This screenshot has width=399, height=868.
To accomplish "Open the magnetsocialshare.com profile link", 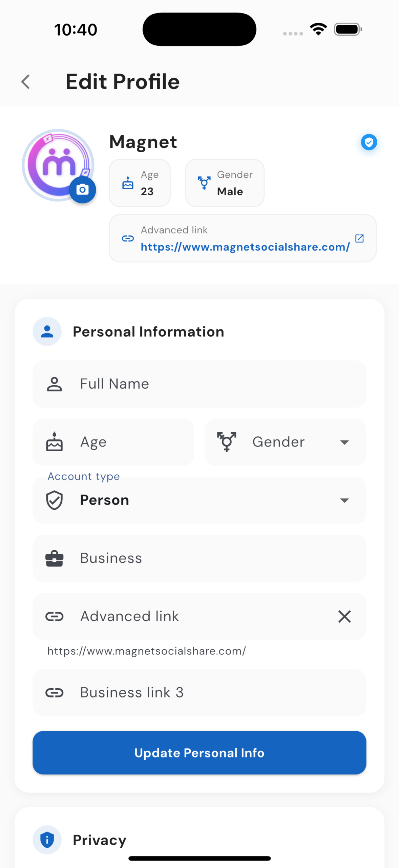I will [245, 247].
